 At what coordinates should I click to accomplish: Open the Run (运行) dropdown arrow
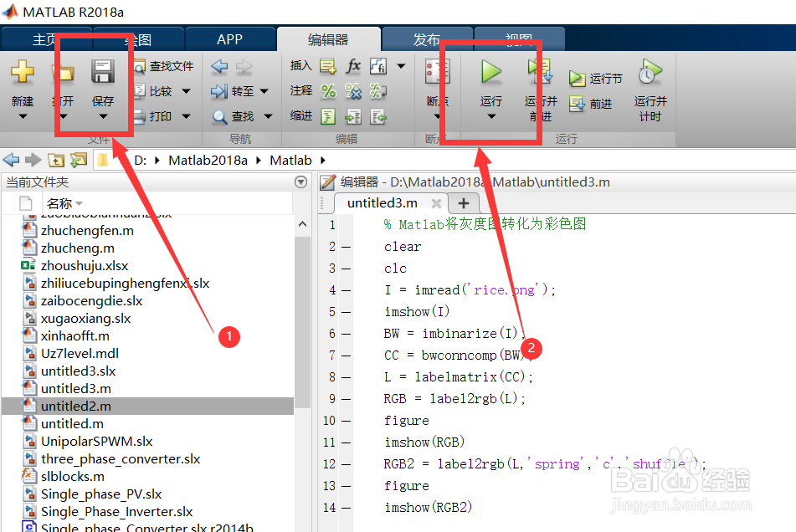coord(490,116)
